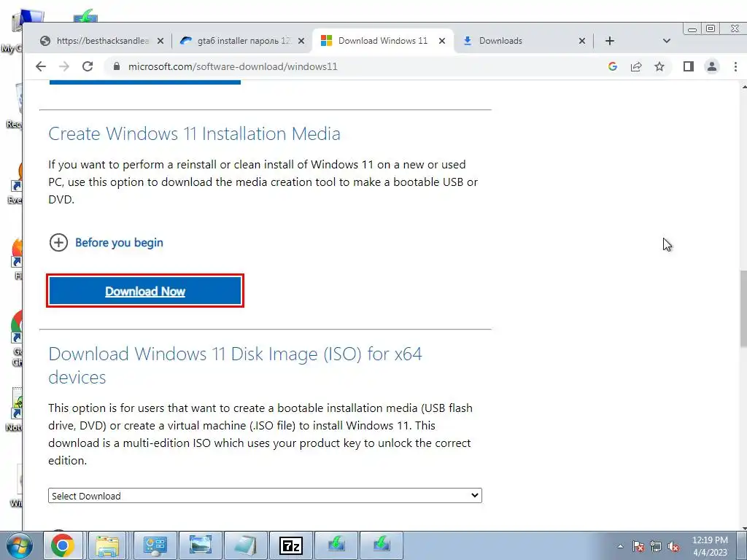The width and height of the screenshot is (747, 560).
Task: Bookmark this page with the star icon
Action: click(659, 66)
